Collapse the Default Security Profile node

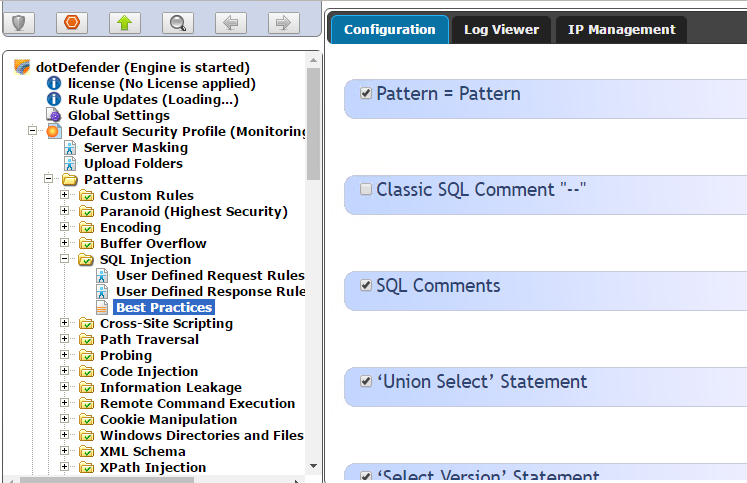coord(32,130)
